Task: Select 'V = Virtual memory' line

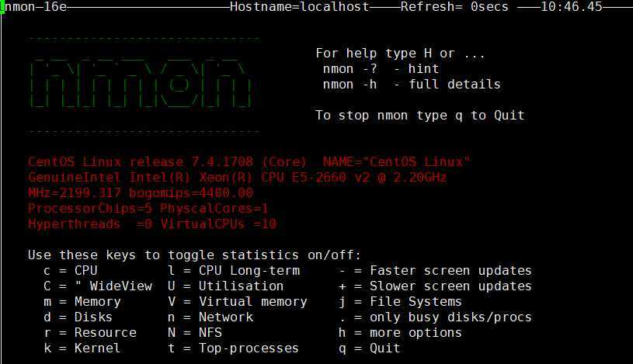Action: (238, 301)
